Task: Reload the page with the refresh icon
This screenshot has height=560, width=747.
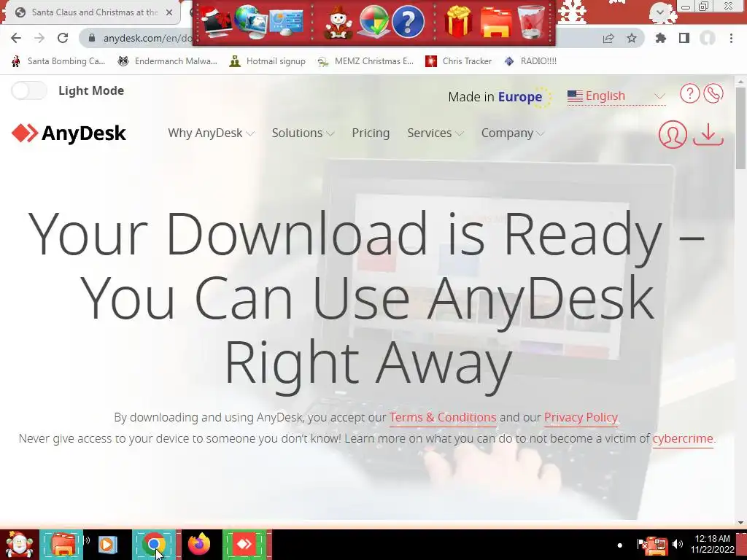Action: (x=63, y=38)
